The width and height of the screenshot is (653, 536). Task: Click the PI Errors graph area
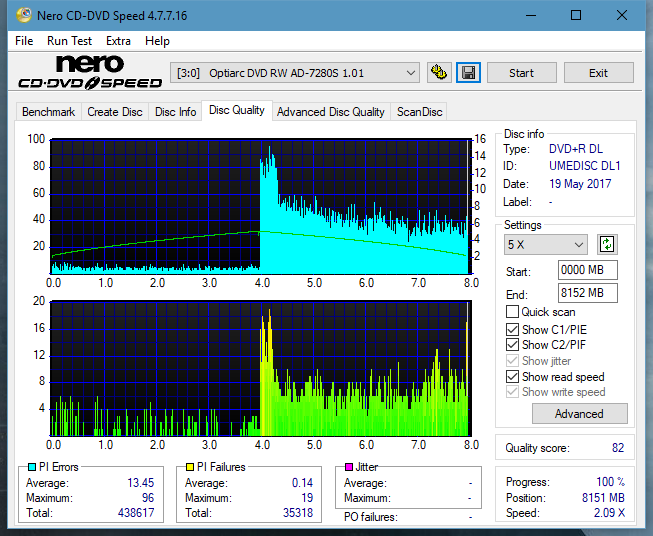(x=261, y=206)
